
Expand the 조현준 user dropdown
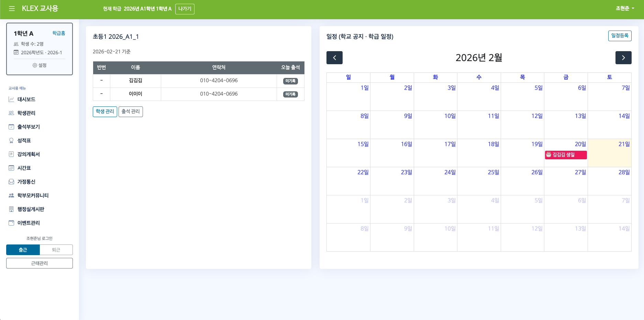click(x=625, y=9)
